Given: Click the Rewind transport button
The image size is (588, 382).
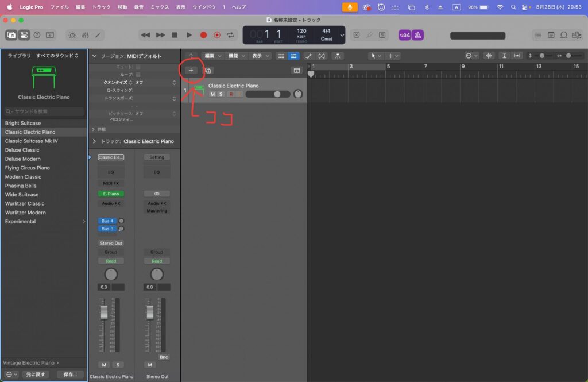Looking at the screenshot, I should click(x=145, y=35).
